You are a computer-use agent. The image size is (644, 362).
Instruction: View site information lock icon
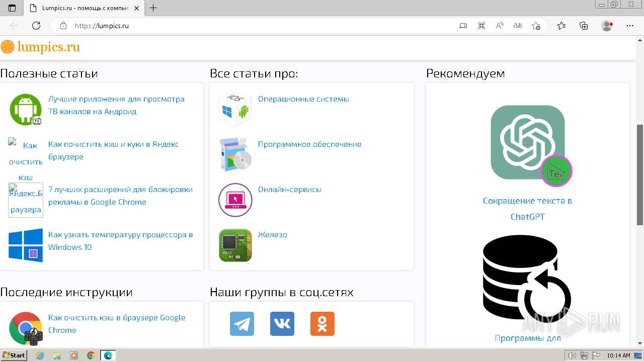pos(63,26)
